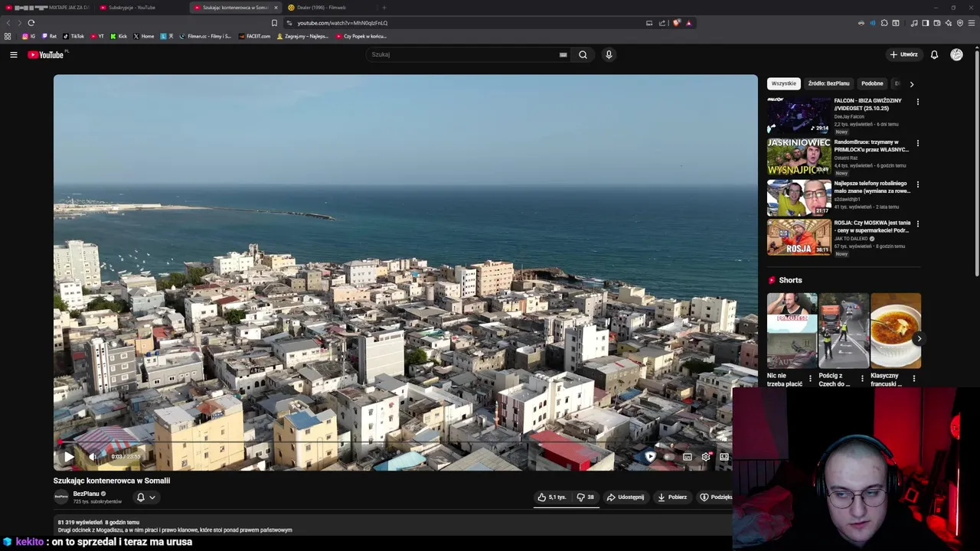This screenshot has width=980, height=551.
Task: Toggle the browser sidebar panel icon
Action: 926,23
